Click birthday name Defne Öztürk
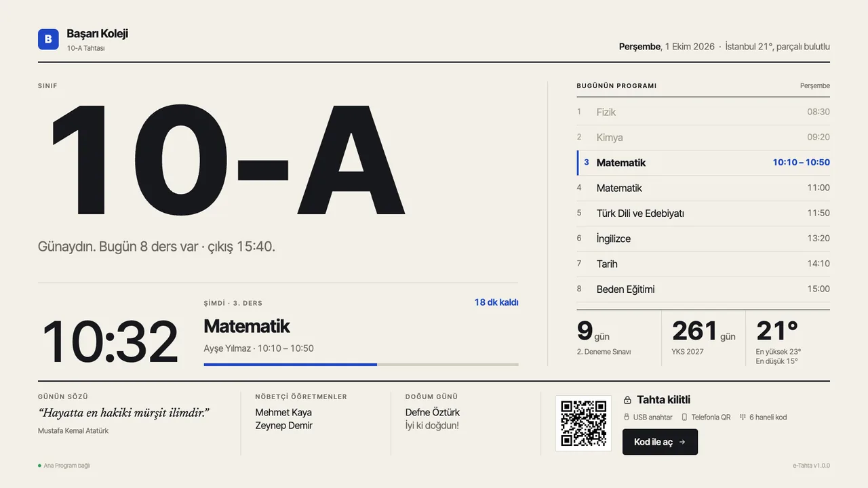The height and width of the screenshot is (488, 868). click(x=433, y=412)
